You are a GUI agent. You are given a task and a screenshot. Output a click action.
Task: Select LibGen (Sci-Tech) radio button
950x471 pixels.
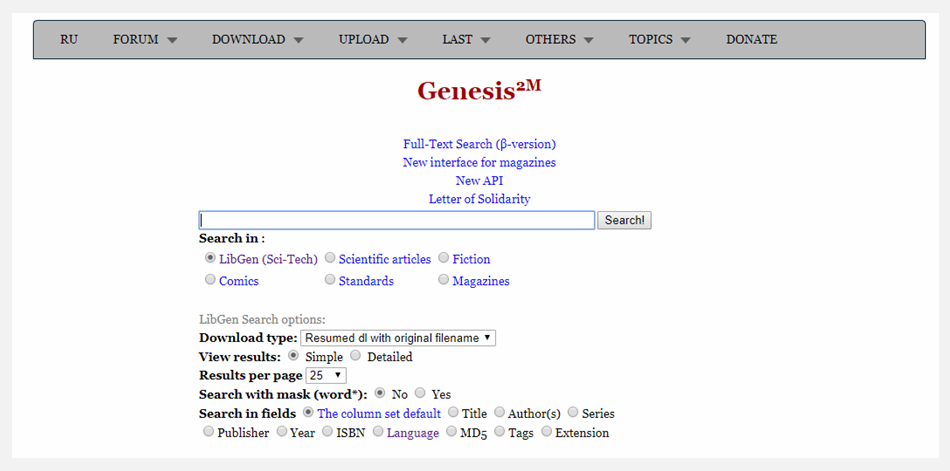pos(210,258)
